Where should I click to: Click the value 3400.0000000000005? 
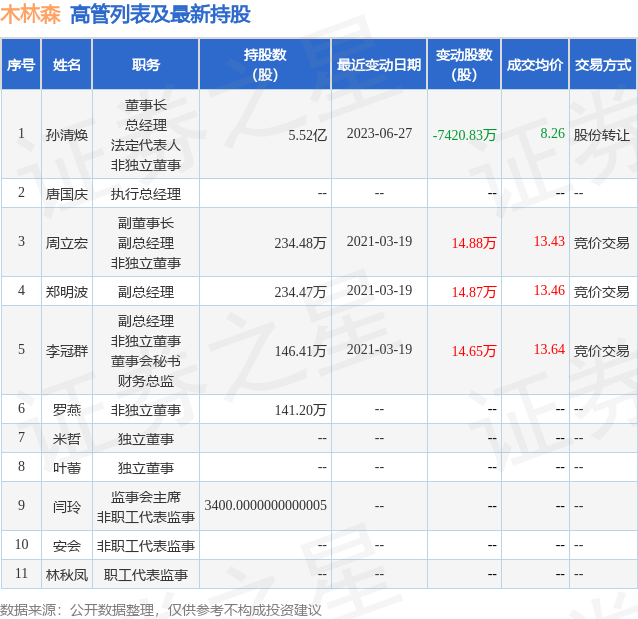tap(266, 505)
